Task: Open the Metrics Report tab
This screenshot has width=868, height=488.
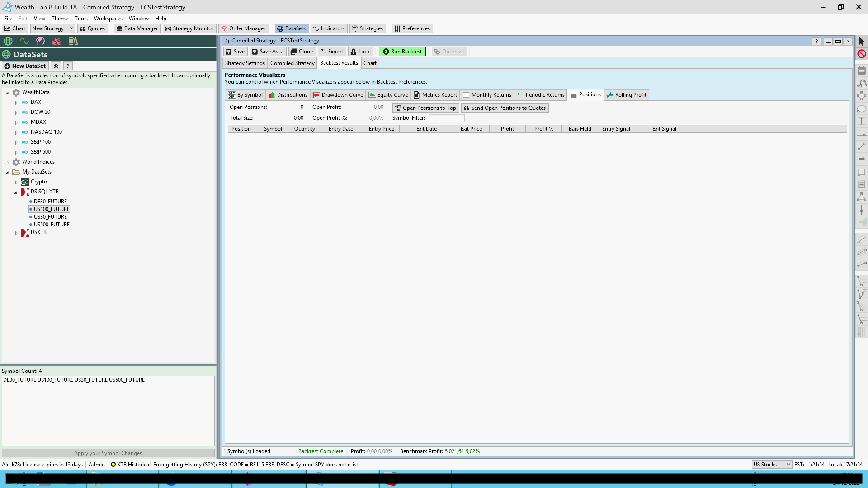Action: (435, 95)
